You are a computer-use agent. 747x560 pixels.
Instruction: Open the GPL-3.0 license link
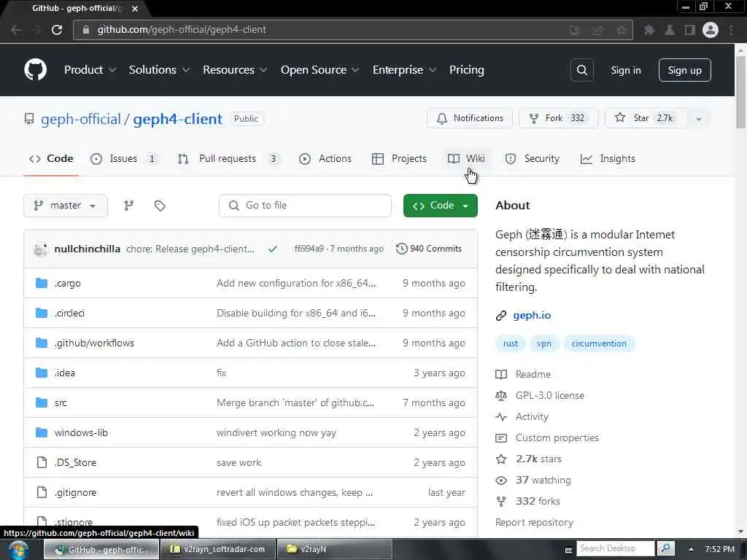click(x=550, y=396)
